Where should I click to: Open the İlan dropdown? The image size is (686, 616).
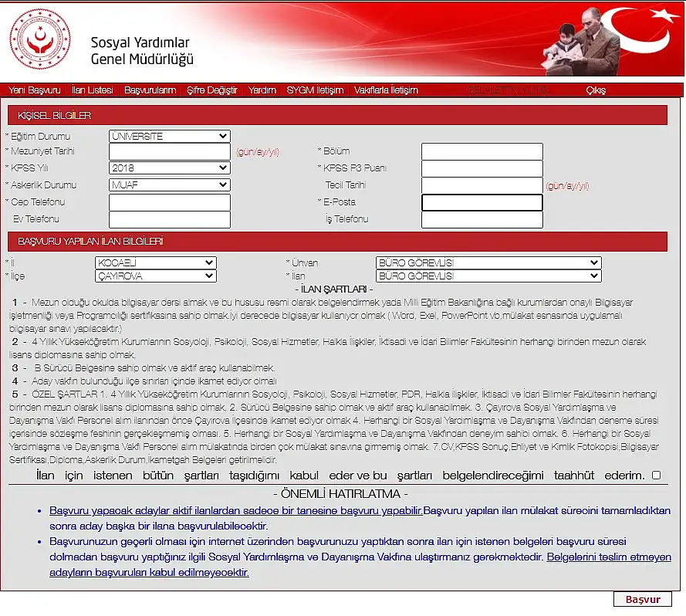click(488, 276)
